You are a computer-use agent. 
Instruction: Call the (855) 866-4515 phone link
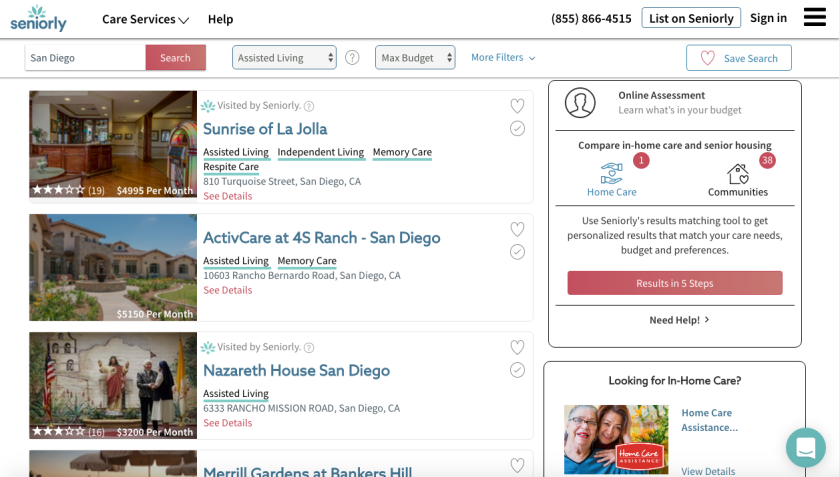point(591,19)
